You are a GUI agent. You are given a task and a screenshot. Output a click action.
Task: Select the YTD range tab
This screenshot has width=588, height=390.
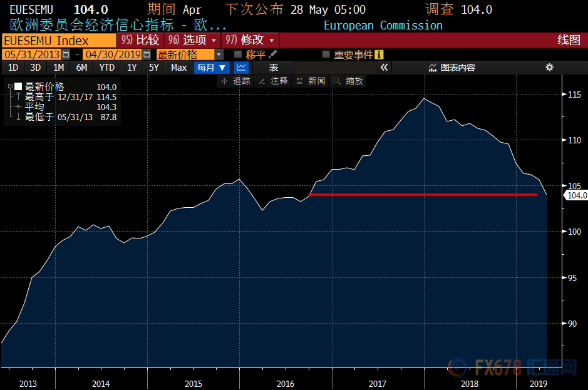click(x=107, y=68)
